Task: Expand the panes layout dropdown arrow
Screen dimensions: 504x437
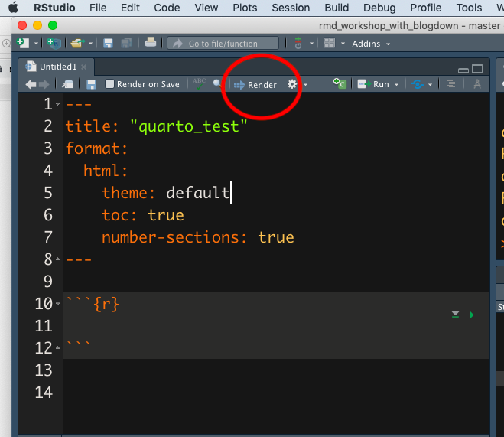Action: point(343,44)
